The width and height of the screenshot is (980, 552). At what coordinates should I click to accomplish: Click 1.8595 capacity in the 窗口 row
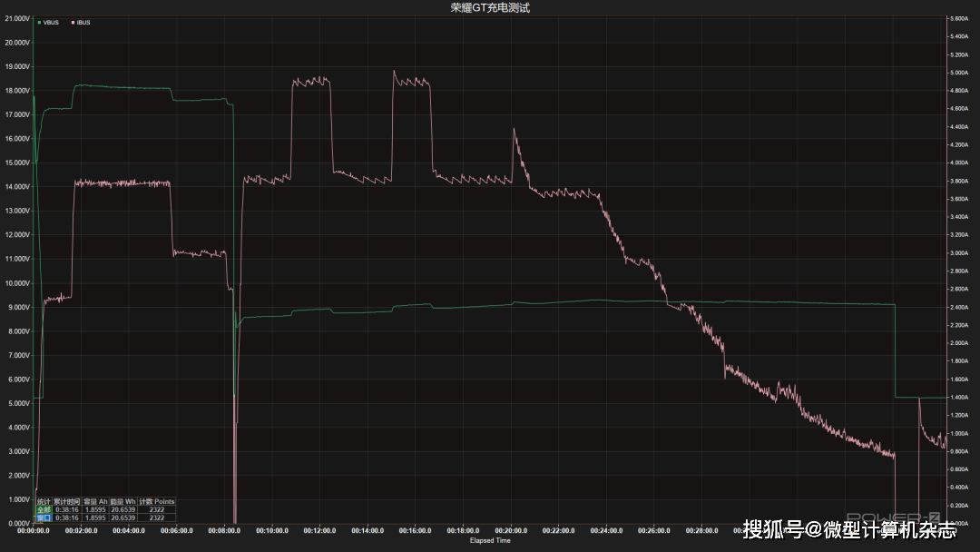(95, 518)
